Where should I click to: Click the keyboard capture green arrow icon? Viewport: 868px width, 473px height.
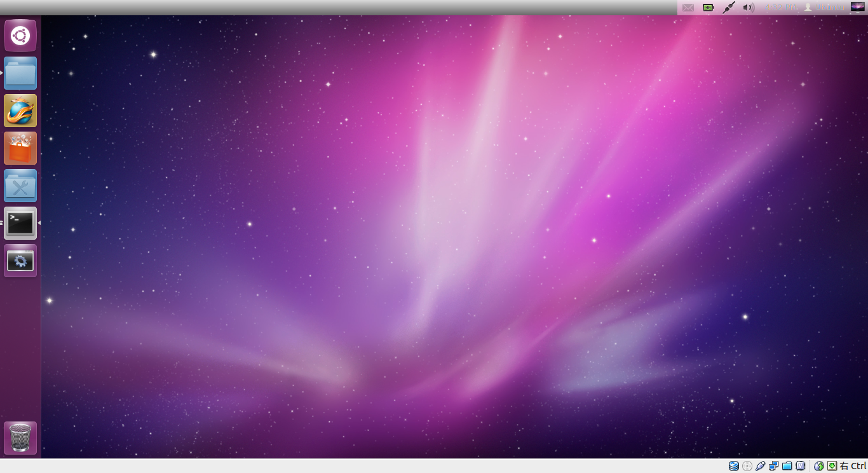832,466
